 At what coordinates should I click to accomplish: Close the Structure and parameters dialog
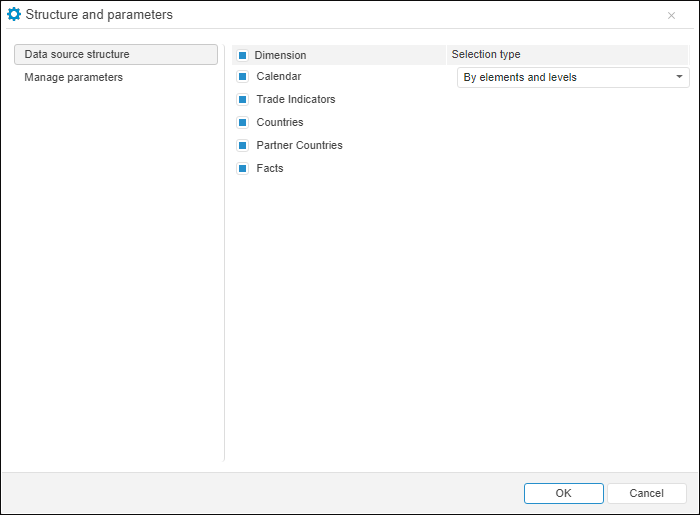pyautogui.click(x=671, y=16)
